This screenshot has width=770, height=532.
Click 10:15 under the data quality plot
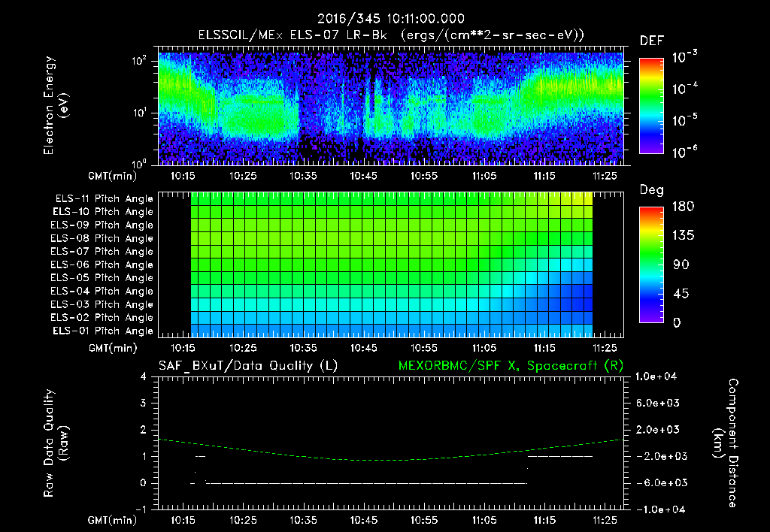pyautogui.click(x=183, y=520)
